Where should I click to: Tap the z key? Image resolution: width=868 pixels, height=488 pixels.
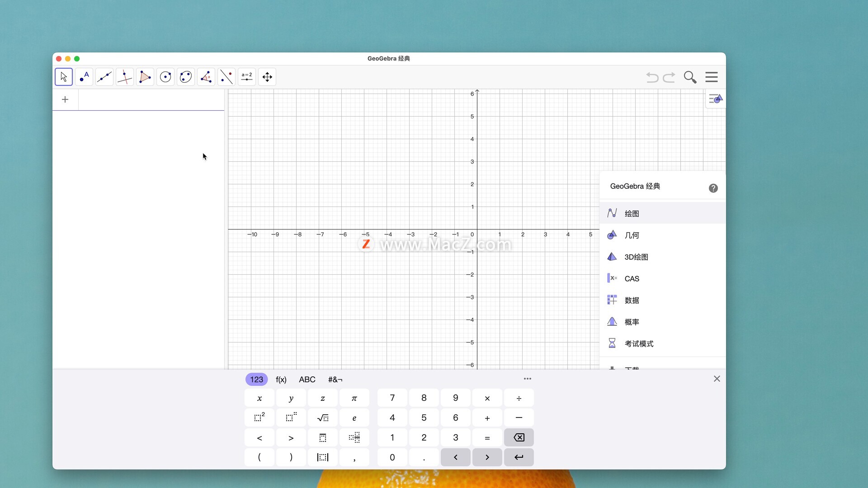323,398
